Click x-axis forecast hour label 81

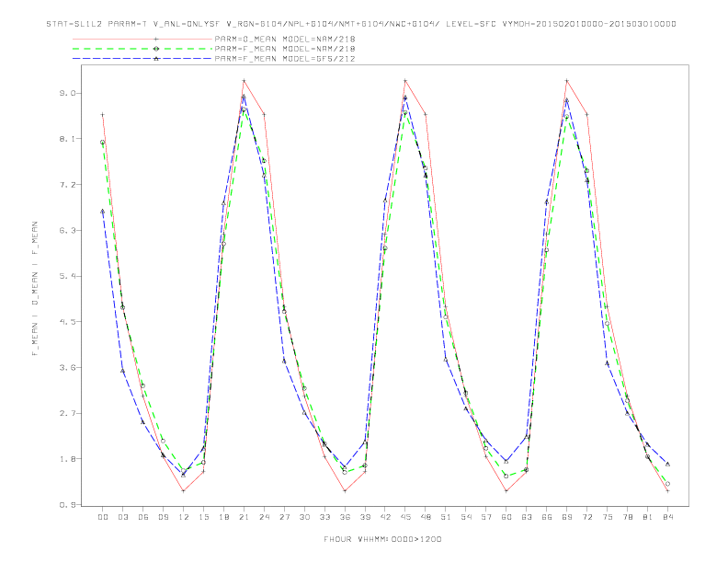pos(648,517)
